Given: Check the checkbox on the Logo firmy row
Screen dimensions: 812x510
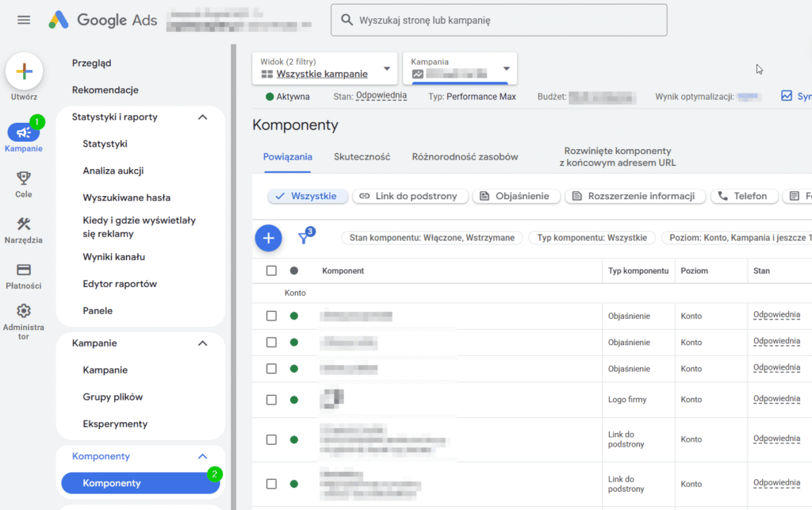Looking at the screenshot, I should coord(274,399).
